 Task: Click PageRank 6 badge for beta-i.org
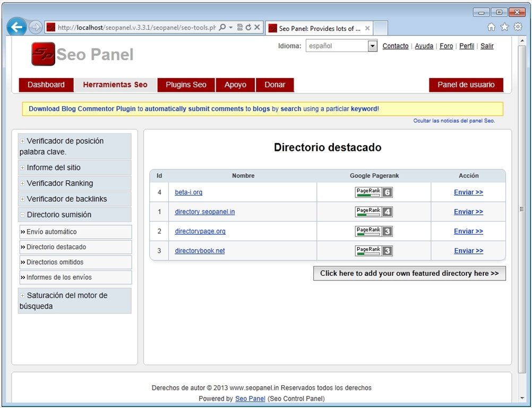tap(374, 192)
